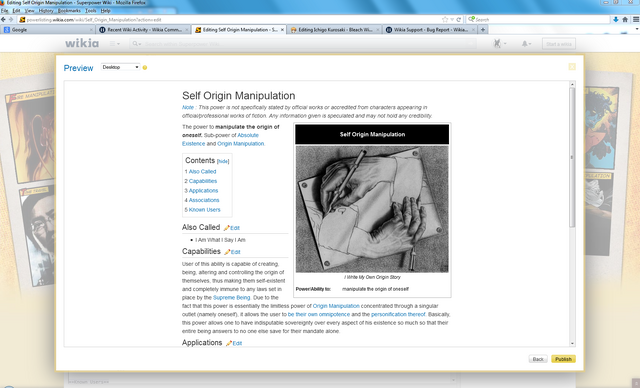Open the wikia search scope dropdown
The image size is (640, 388).
point(136,44)
